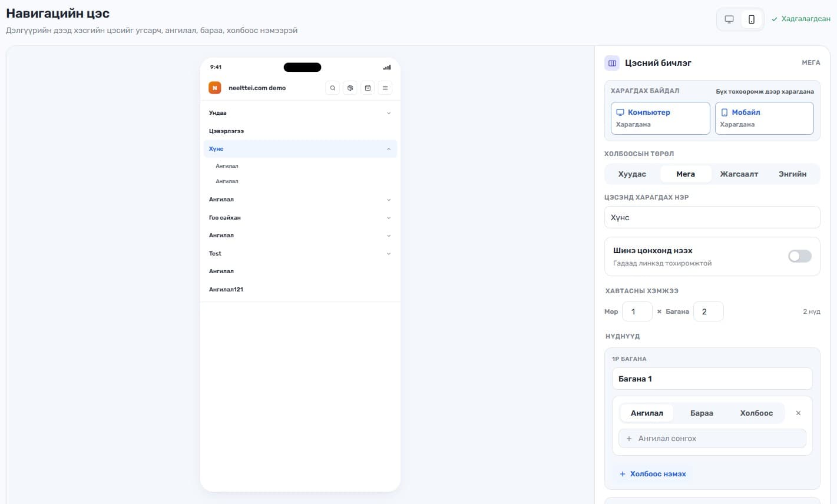The image size is (837, 504).
Task: Open the hamburger menu icon in preview
Action: point(385,88)
